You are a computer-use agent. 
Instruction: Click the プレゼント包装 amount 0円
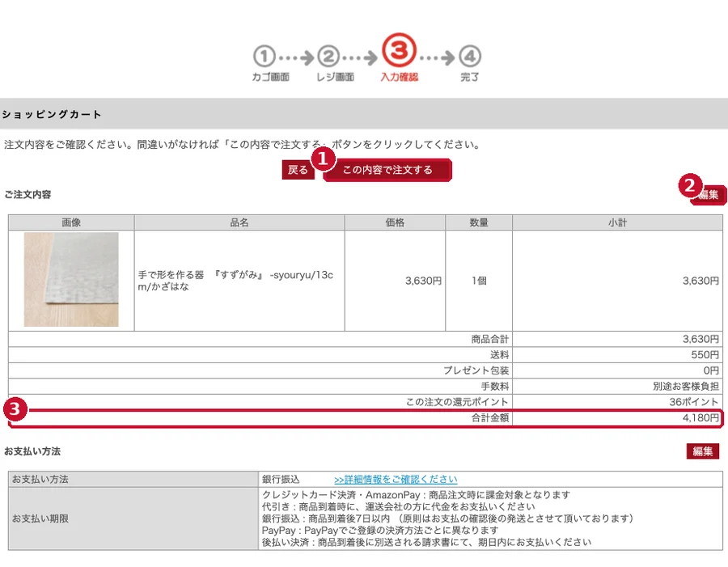[711, 370]
